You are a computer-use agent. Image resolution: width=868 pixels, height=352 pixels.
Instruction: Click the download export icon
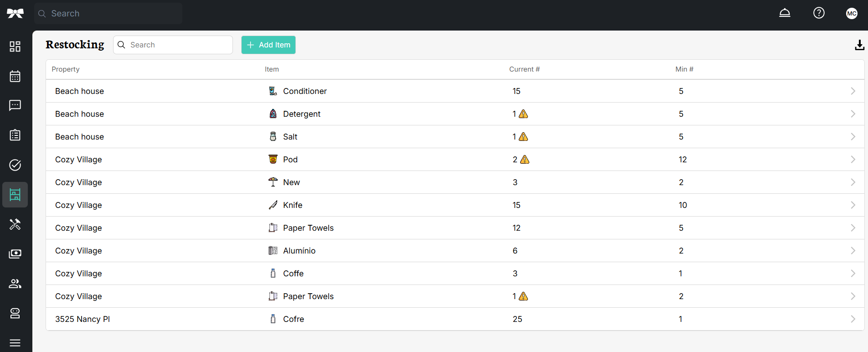click(x=859, y=45)
